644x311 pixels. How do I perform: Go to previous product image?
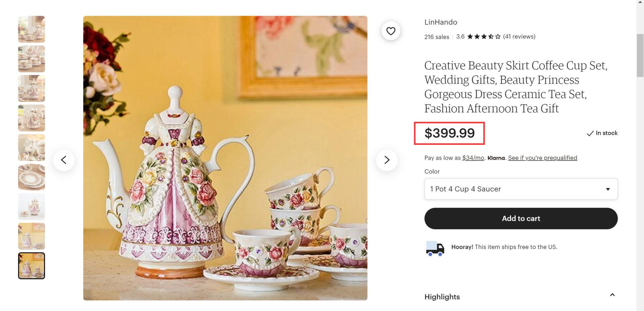click(64, 160)
